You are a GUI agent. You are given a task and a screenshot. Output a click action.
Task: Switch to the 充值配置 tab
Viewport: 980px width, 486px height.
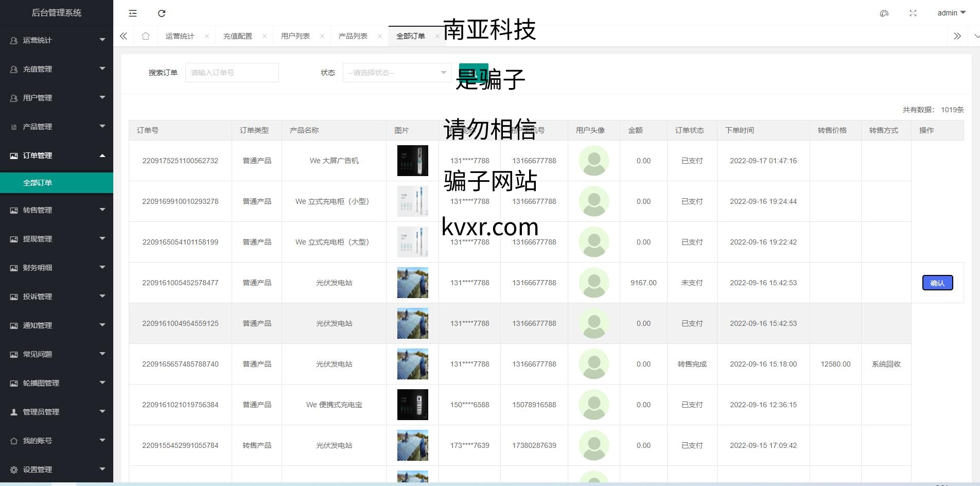point(237,36)
